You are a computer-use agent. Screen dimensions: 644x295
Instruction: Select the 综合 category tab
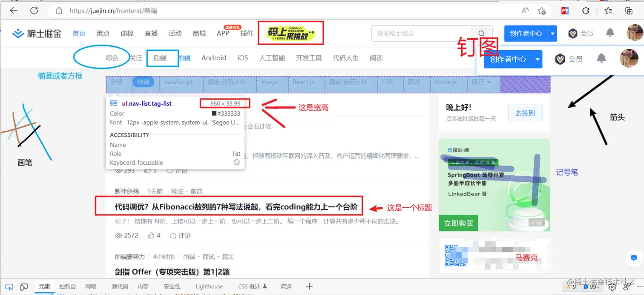point(112,58)
